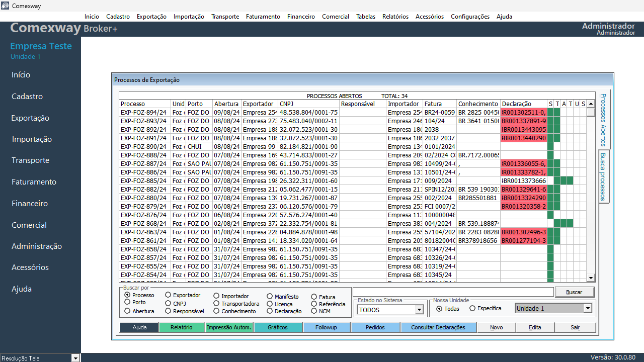
Task: Open Resolução Tela dropdown
Action: coord(75,358)
